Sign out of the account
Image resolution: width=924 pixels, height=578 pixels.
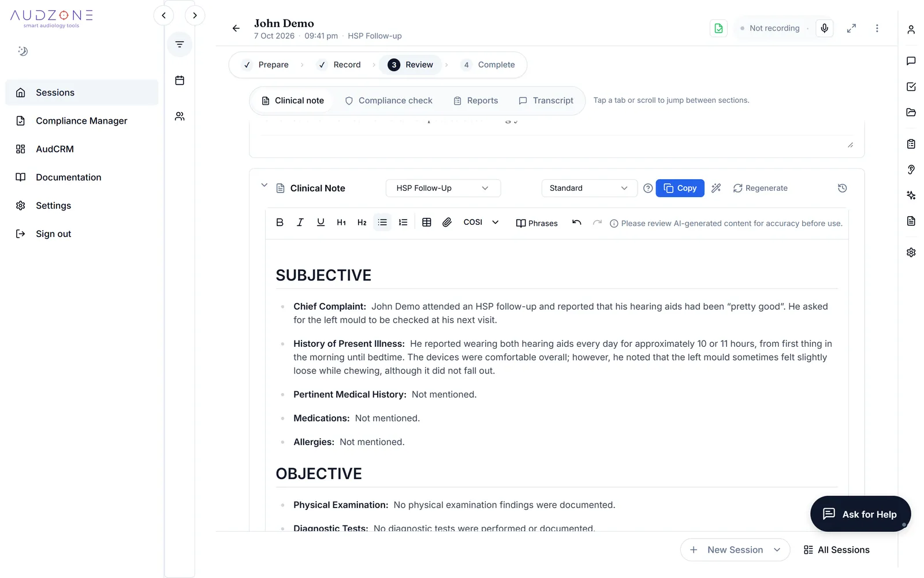click(81, 234)
